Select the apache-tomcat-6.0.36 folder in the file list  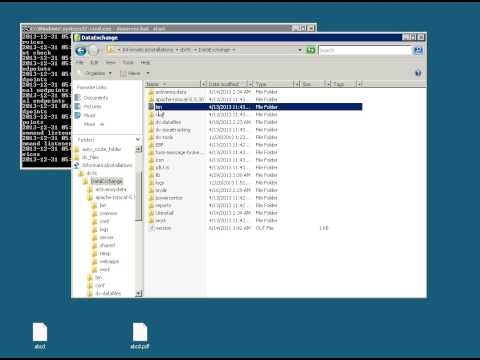[x=180, y=99]
